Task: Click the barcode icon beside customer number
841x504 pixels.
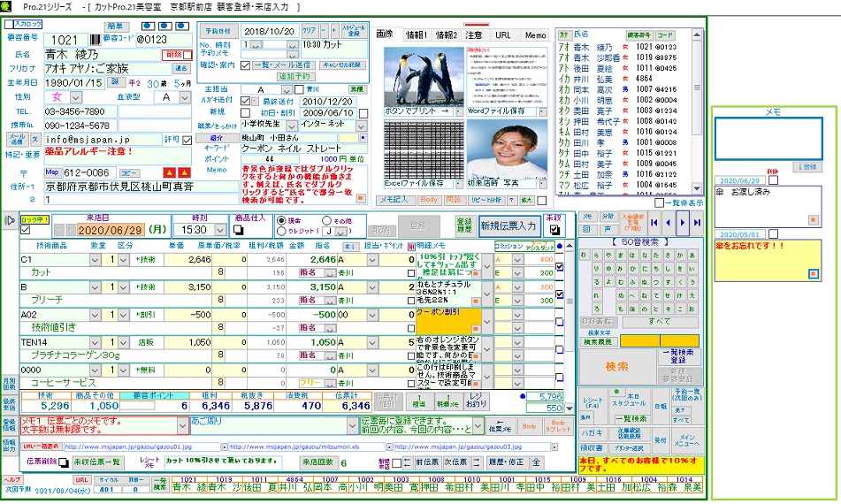Action: [95, 40]
